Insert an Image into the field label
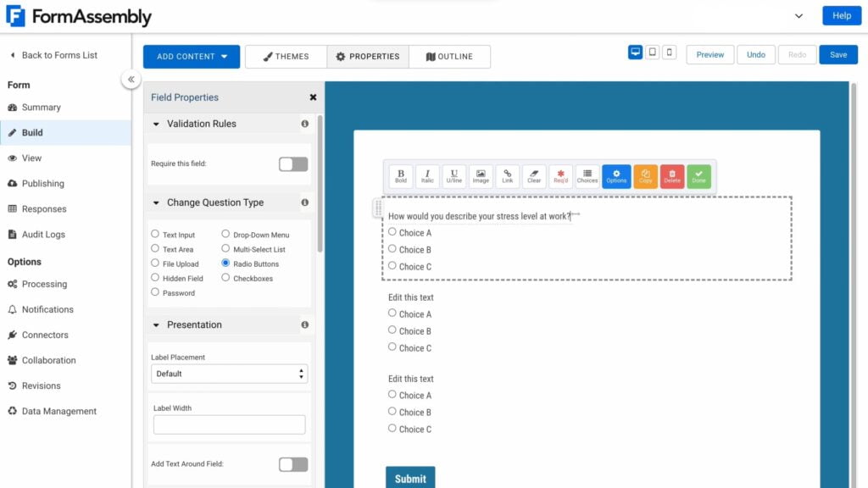The width and height of the screenshot is (868, 488). pyautogui.click(x=481, y=176)
